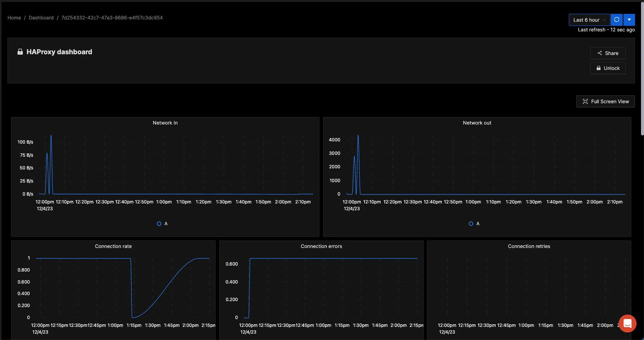The height and width of the screenshot is (340, 644).
Task: Click the Connection errors panel title
Action: (321, 246)
